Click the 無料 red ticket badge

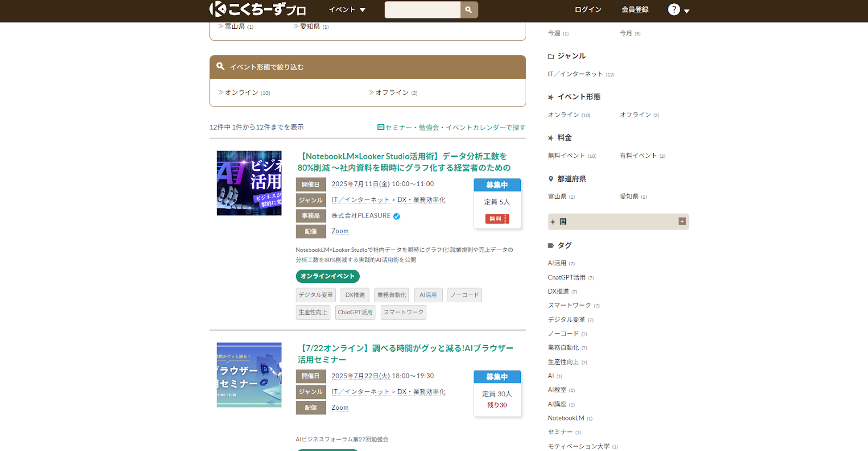tap(497, 219)
